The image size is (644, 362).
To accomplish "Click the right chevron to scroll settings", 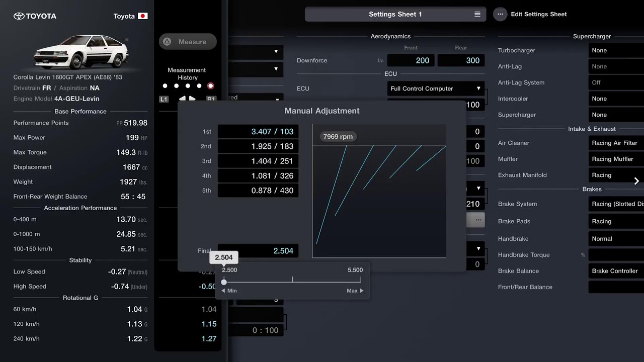I will point(636,181).
